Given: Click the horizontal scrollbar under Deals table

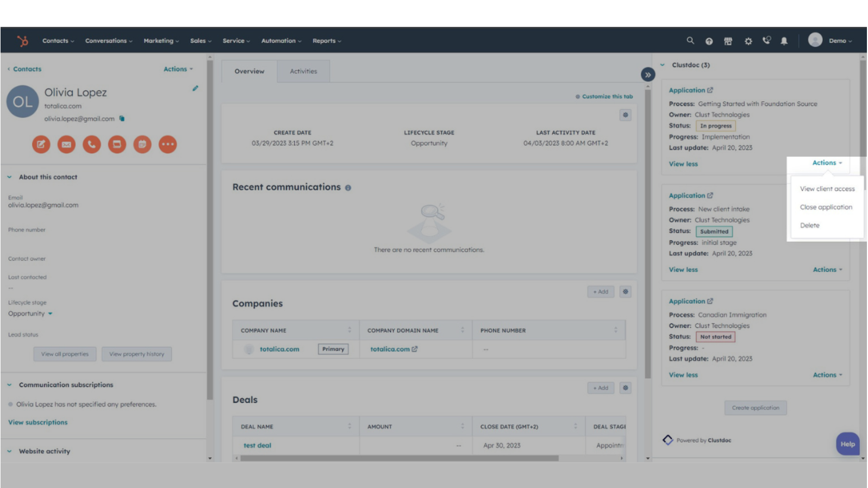Looking at the screenshot, I should [x=399, y=458].
